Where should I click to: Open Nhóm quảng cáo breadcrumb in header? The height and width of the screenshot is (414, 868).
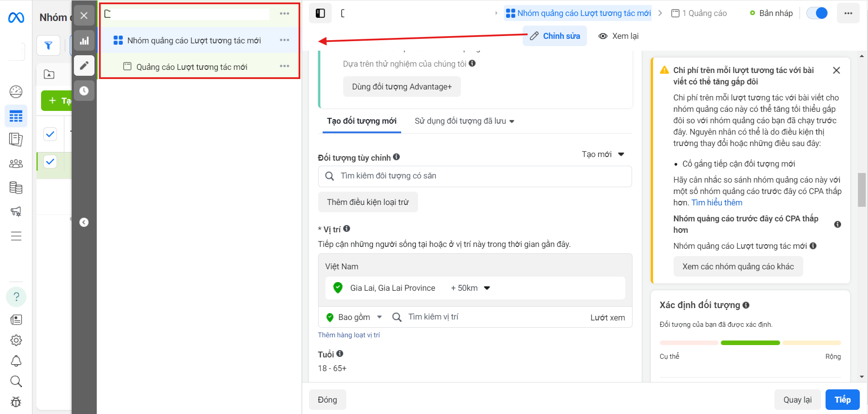(x=579, y=13)
